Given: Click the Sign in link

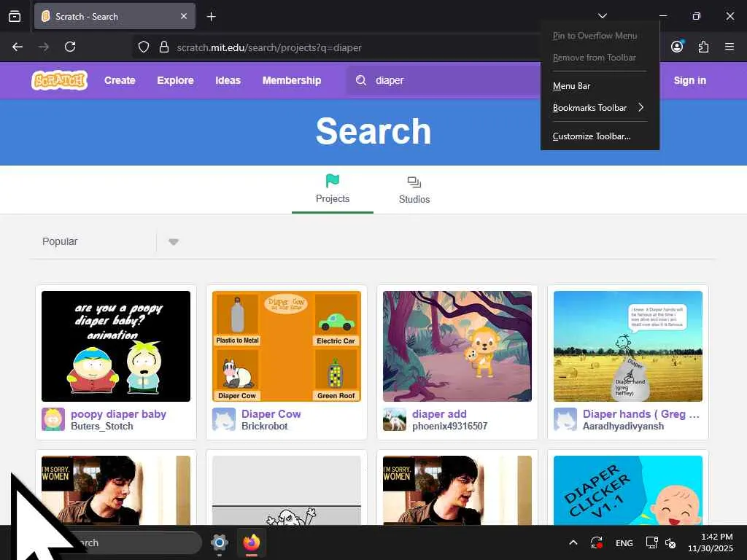Looking at the screenshot, I should pos(690,80).
